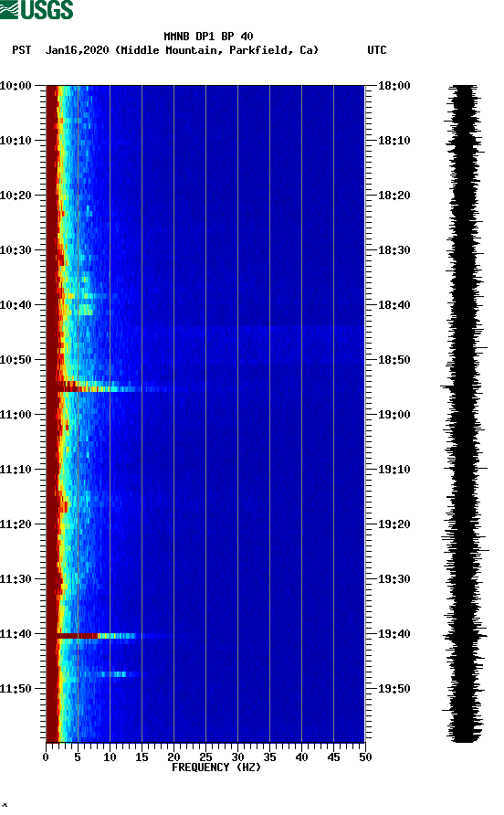Click the 'PST' timezone label
The width and height of the screenshot is (504, 815).
[x=21, y=50]
